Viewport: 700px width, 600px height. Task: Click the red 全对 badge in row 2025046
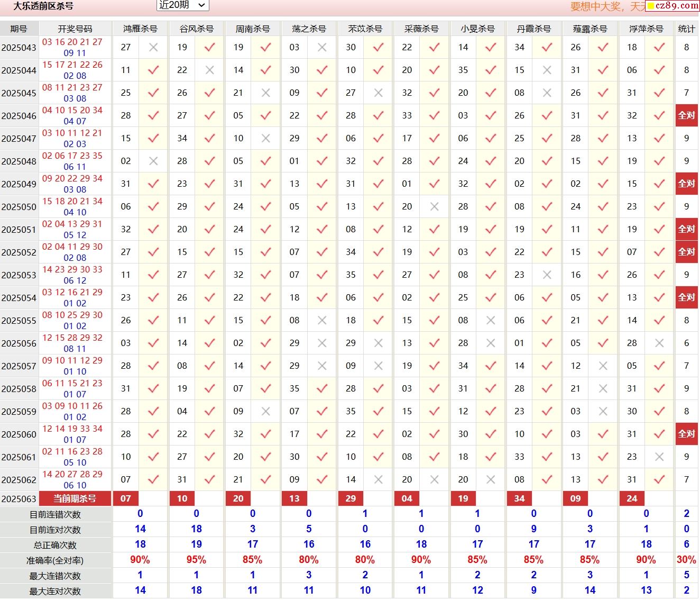click(x=687, y=115)
